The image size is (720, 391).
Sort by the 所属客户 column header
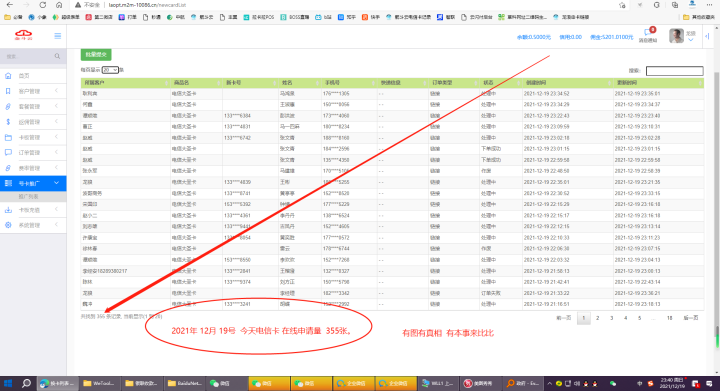click(x=125, y=83)
